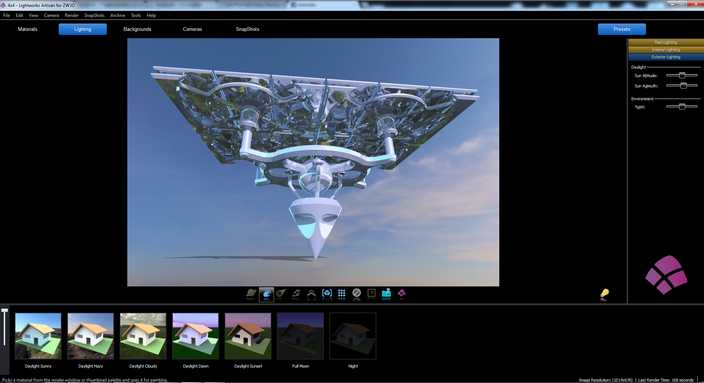Screen dimensions: 704x383
Task: Click the blue bracketed camera frame icon
Action: pos(327,294)
